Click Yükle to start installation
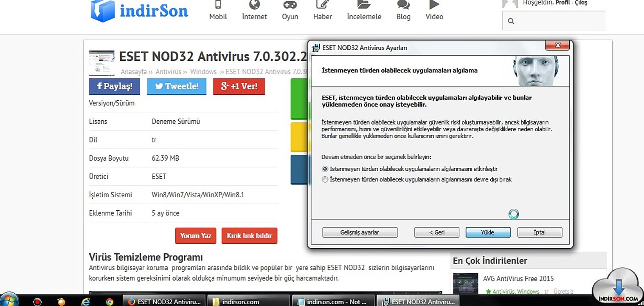 [488, 232]
